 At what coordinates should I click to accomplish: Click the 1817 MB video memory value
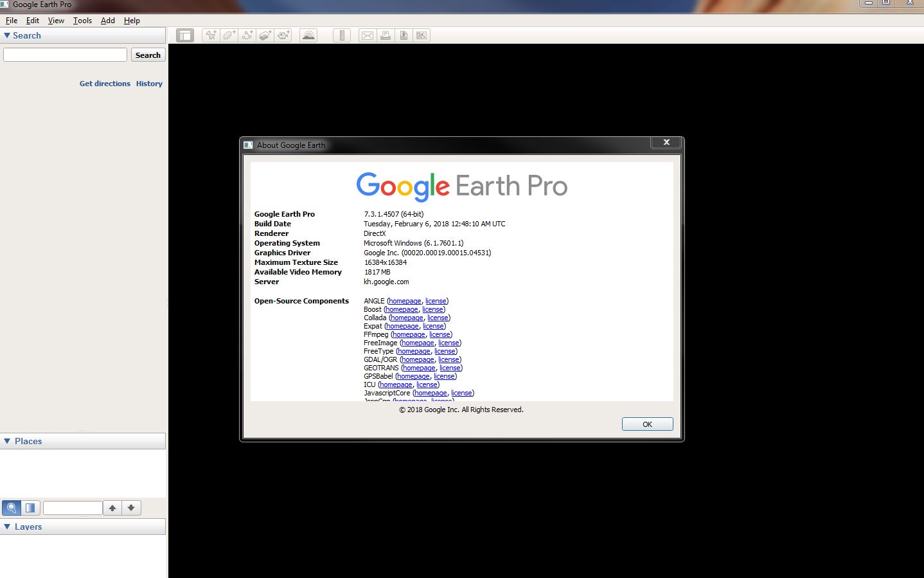pyautogui.click(x=377, y=272)
